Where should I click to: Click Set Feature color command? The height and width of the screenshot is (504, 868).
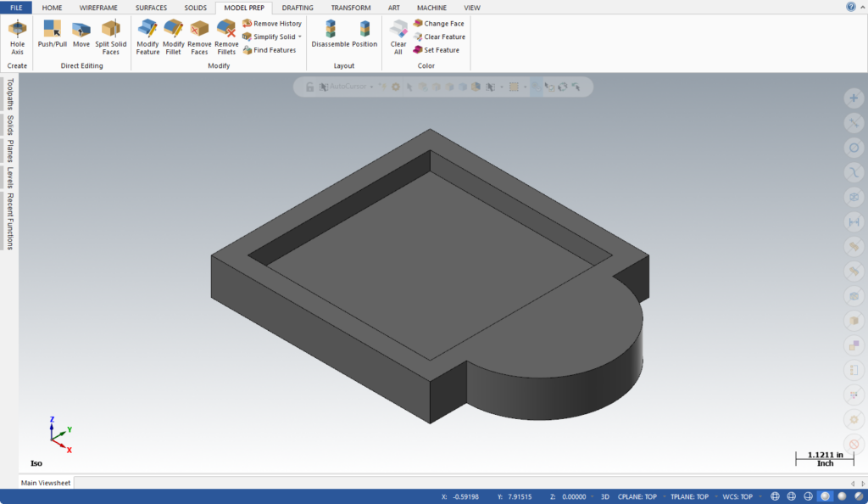click(x=437, y=50)
